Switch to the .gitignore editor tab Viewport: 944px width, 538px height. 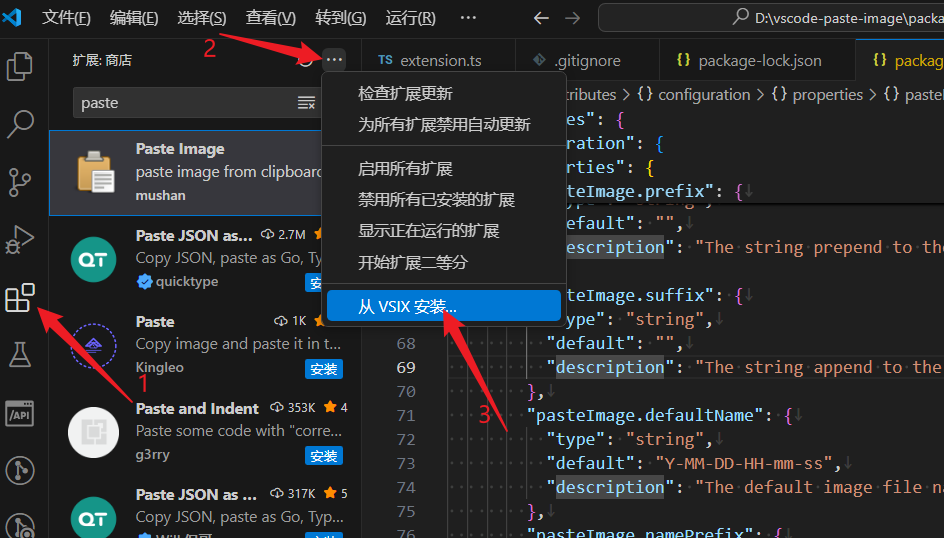tap(587, 60)
